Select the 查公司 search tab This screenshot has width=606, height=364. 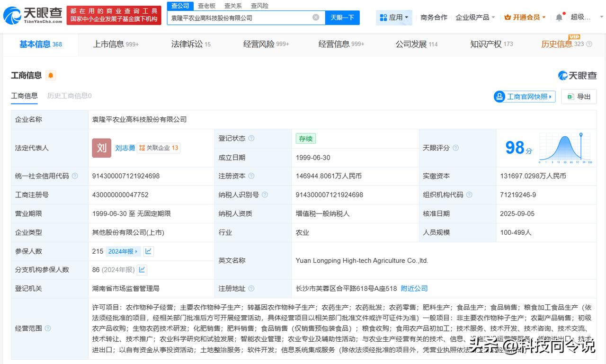point(180,6)
